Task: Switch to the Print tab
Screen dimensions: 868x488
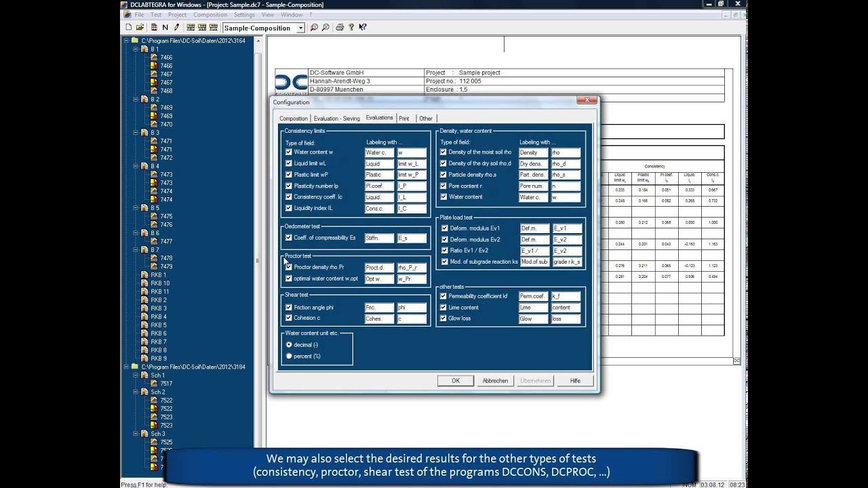Action: click(x=404, y=119)
